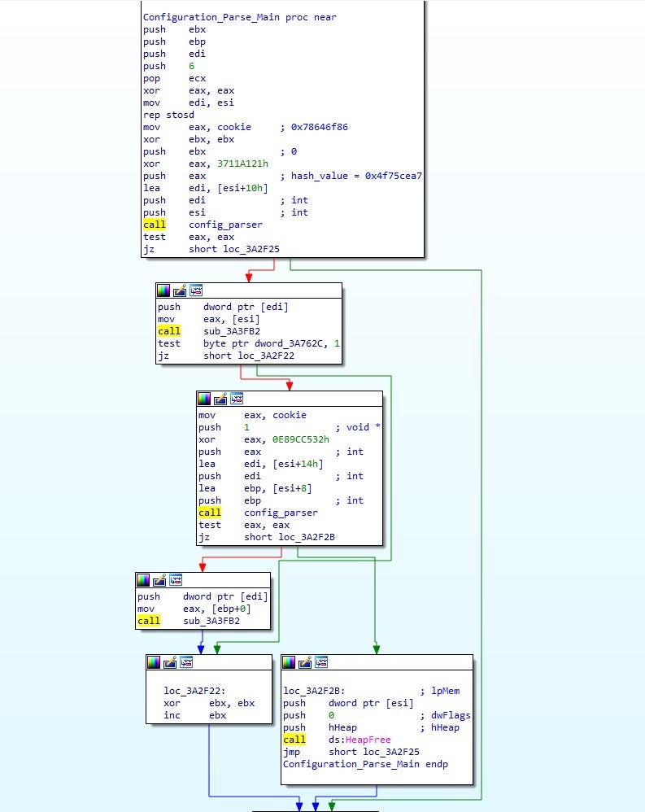
Task: Click color icon on block with 'test byte ptr'
Action: (163, 290)
